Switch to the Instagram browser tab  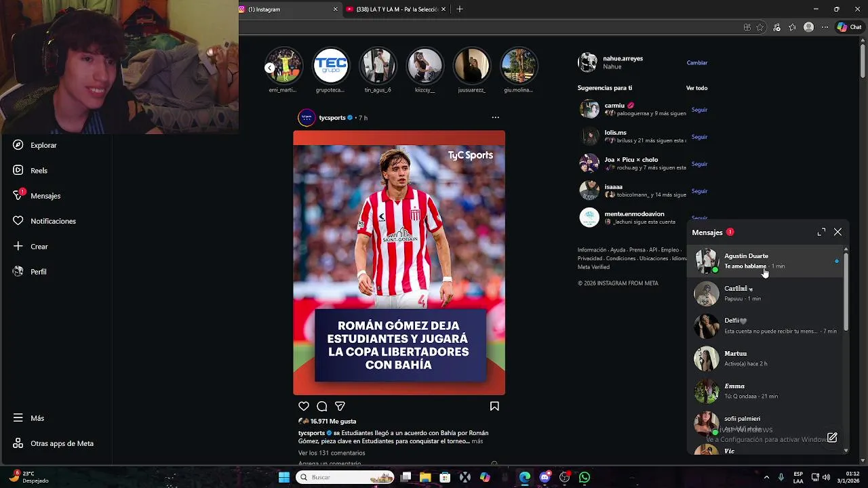click(289, 9)
